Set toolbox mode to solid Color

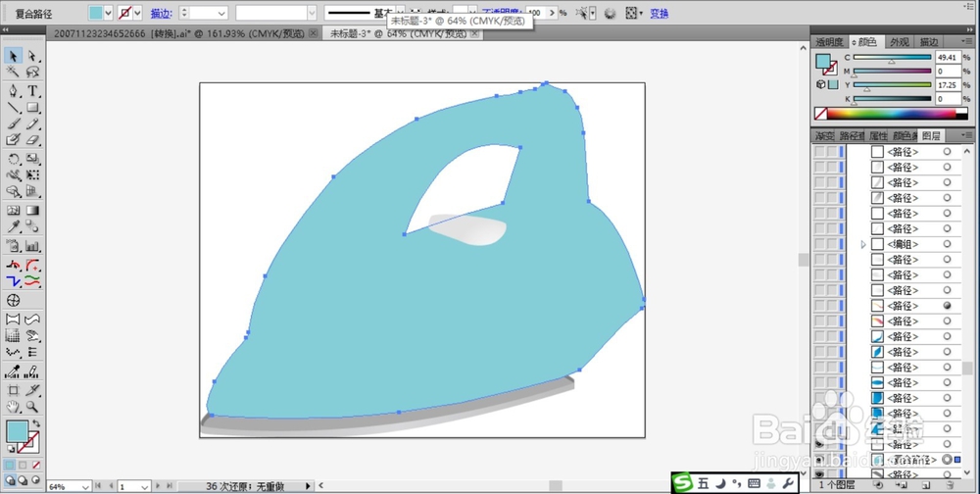pos(10,466)
